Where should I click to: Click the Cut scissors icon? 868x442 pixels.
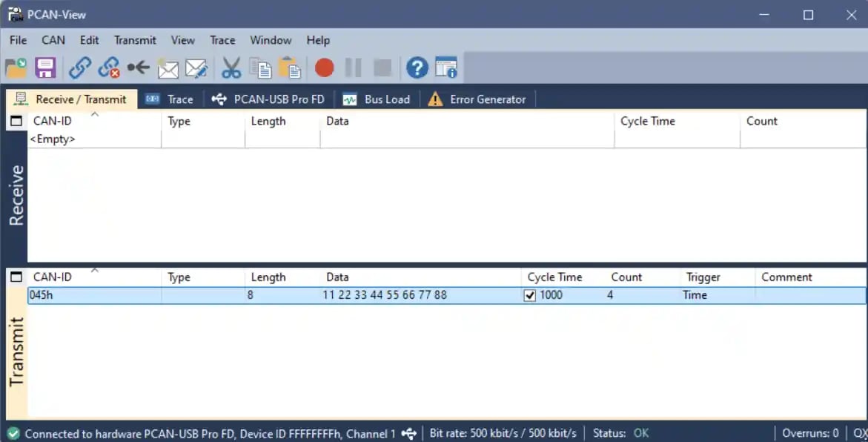(231, 68)
